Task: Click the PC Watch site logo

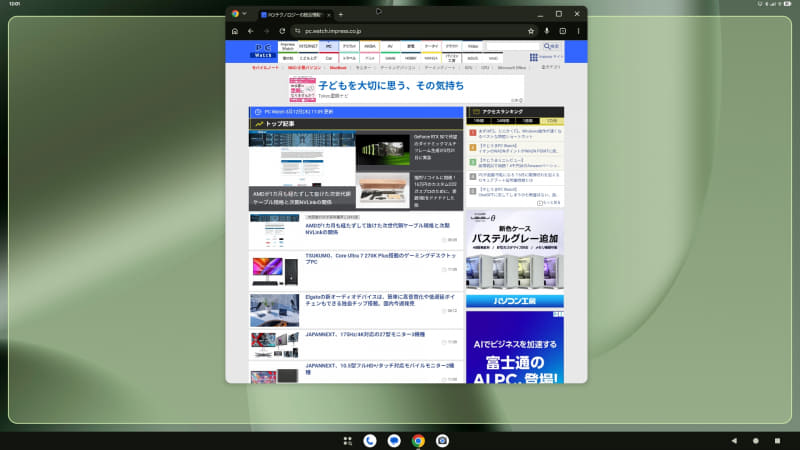Action: tap(263, 51)
